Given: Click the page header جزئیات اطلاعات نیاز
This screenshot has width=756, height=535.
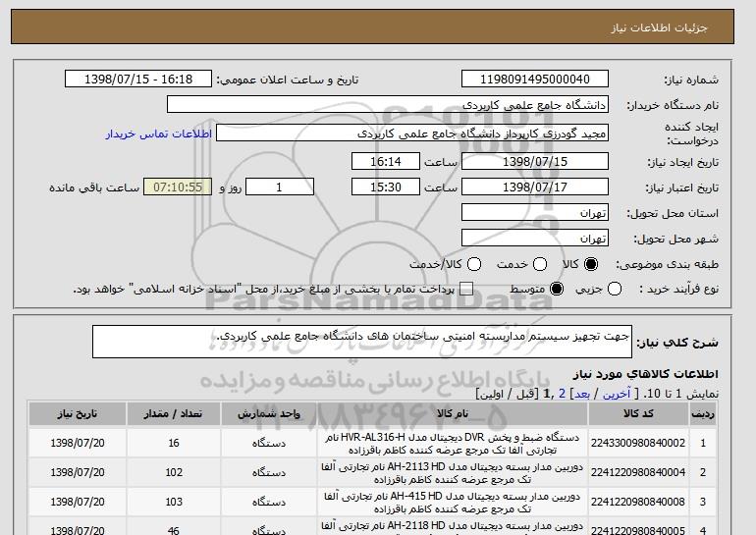Looking at the screenshot, I should pos(659,27).
